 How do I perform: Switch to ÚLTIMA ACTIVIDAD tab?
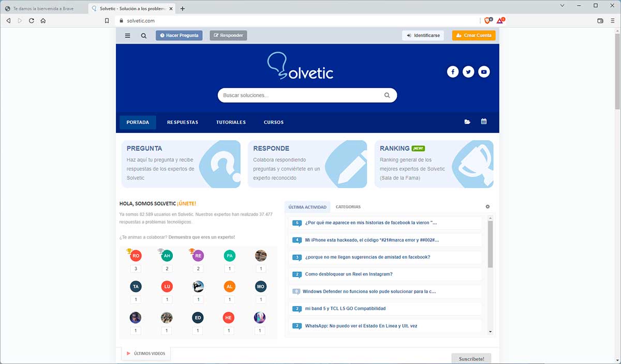307,207
